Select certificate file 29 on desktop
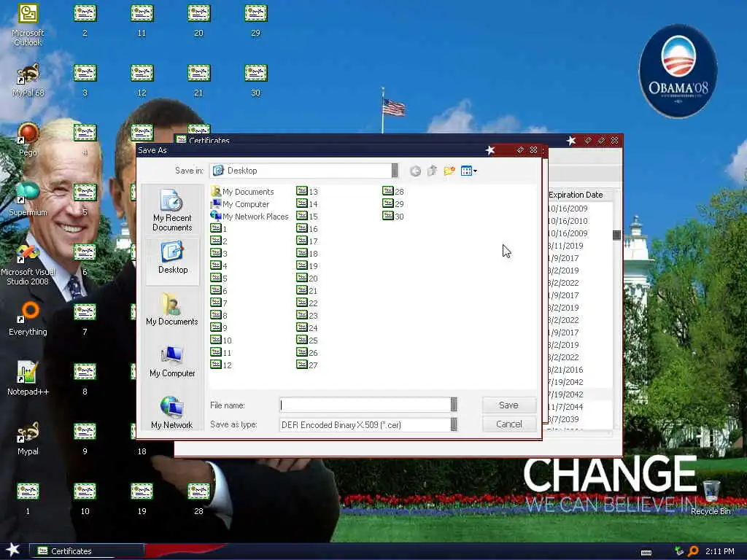The height and width of the screenshot is (560, 747). (x=256, y=20)
